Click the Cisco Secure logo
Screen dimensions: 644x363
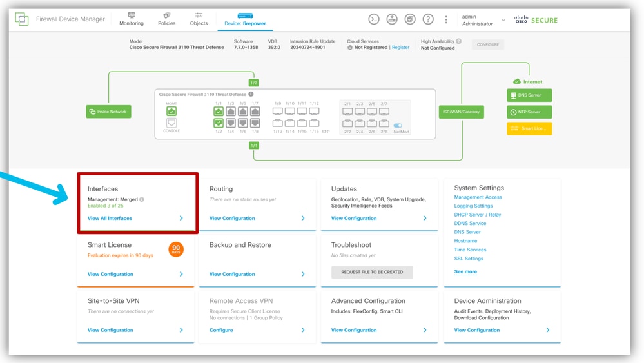click(x=536, y=20)
